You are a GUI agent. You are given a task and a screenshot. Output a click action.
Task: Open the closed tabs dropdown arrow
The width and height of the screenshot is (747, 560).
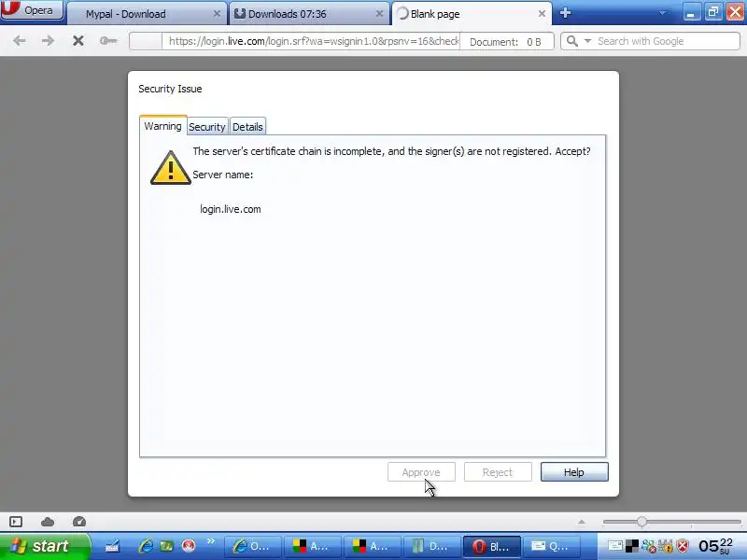(662, 13)
